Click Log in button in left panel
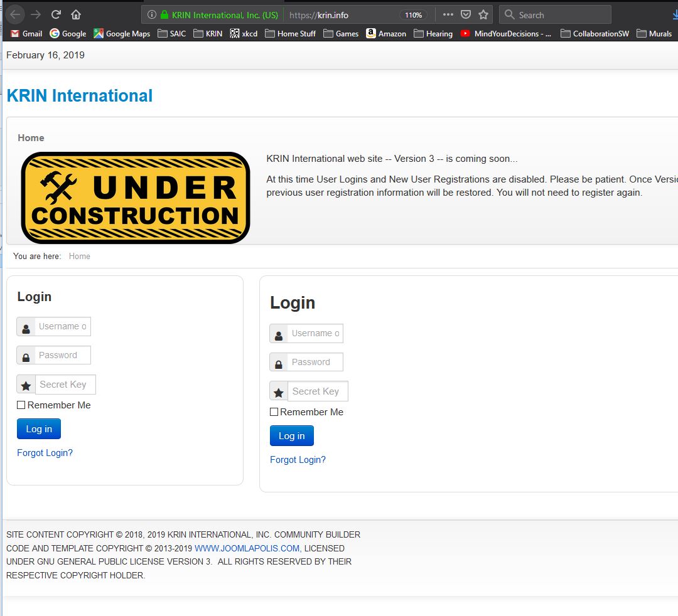 [x=39, y=429]
